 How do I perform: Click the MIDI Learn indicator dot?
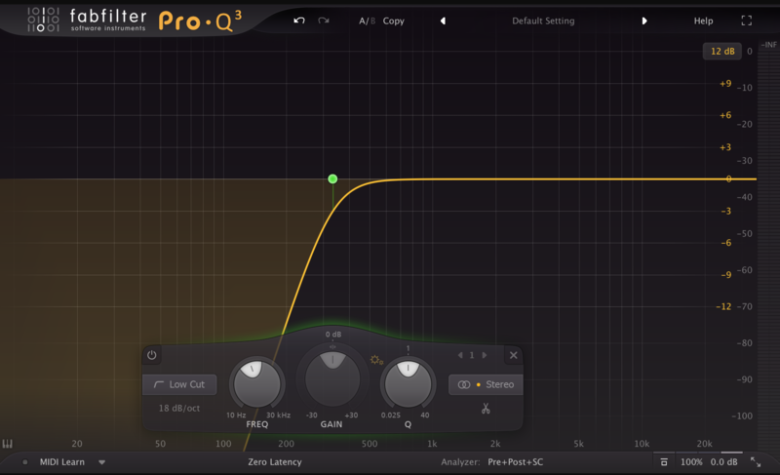coord(25,462)
